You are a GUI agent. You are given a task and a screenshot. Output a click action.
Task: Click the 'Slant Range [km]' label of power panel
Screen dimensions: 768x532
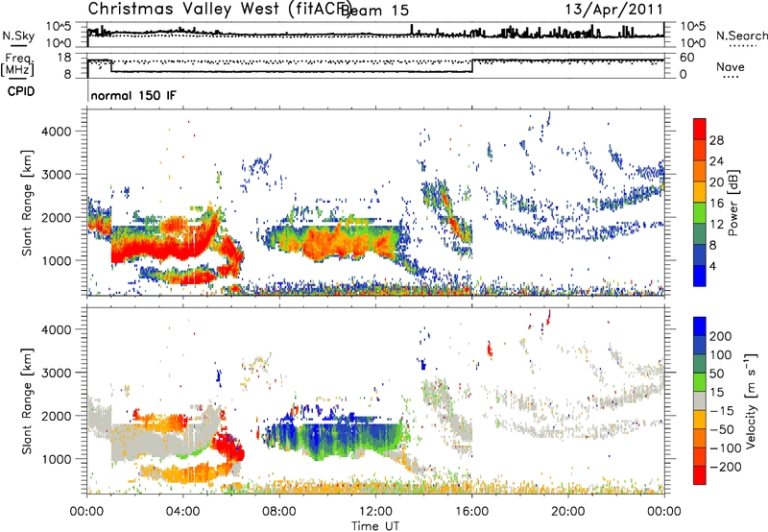[x=27, y=203]
